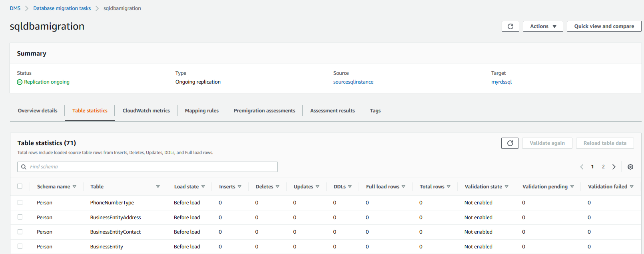644x254 pixels.
Task: Check the PhoneNumberType row checkbox
Action: tap(20, 203)
